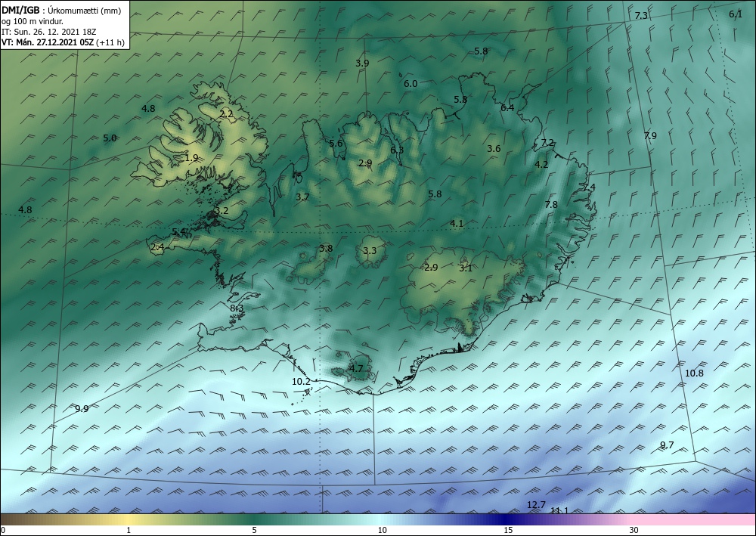
Task: Click the 10.2 value on south coast
Action: (x=302, y=382)
